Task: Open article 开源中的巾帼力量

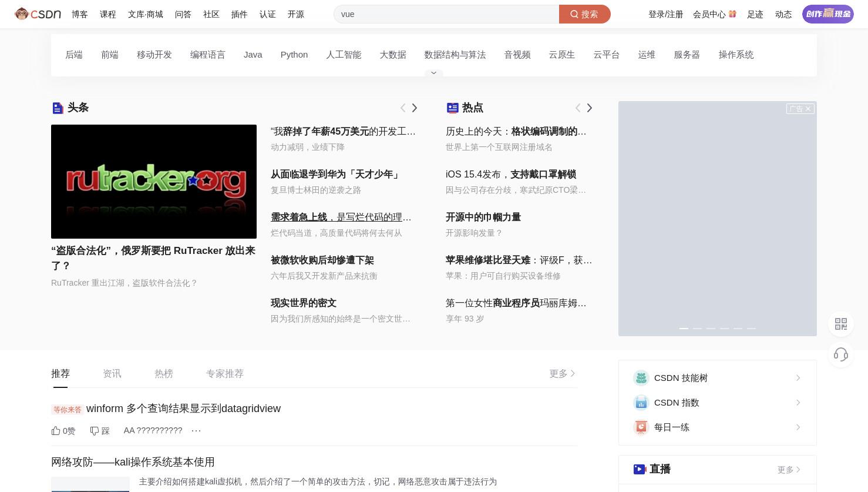Action: 483,217
